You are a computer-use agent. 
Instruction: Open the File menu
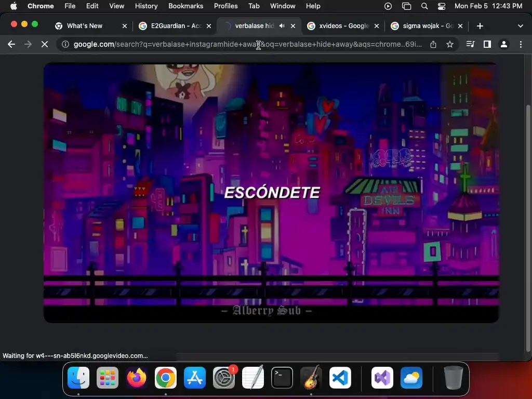tap(70, 6)
